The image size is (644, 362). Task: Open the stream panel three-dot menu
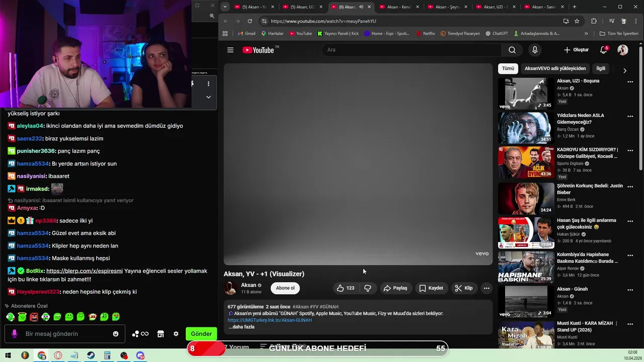208,83
